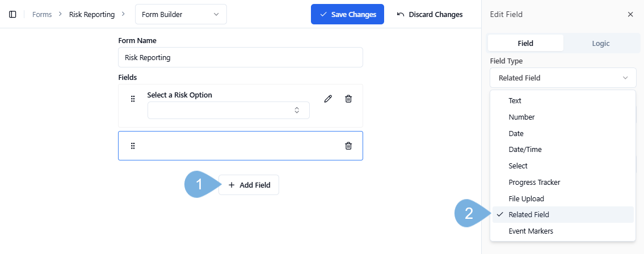This screenshot has height=254, width=644.
Task: Open the Select a Risk Option combo box
Action: 228,110
